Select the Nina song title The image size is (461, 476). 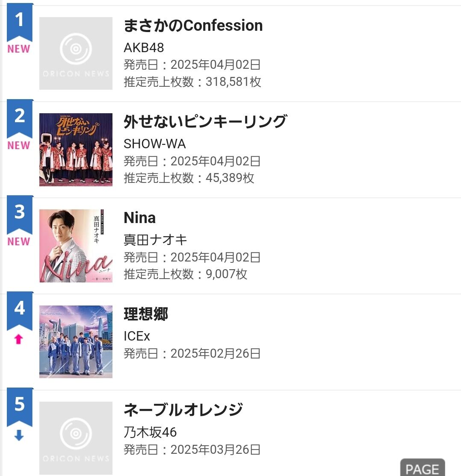pos(139,218)
